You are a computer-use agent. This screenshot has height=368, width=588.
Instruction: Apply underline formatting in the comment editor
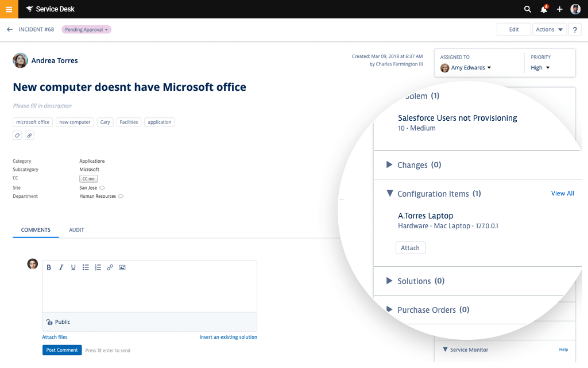pos(73,267)
